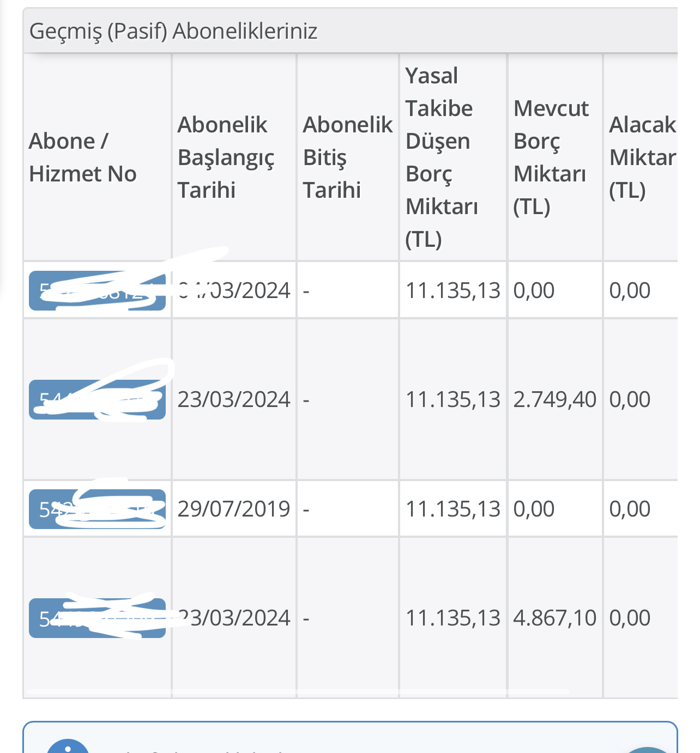Tap the blue info icon below the table
This screenshot has height=753, width=700.
coord(68,746)
